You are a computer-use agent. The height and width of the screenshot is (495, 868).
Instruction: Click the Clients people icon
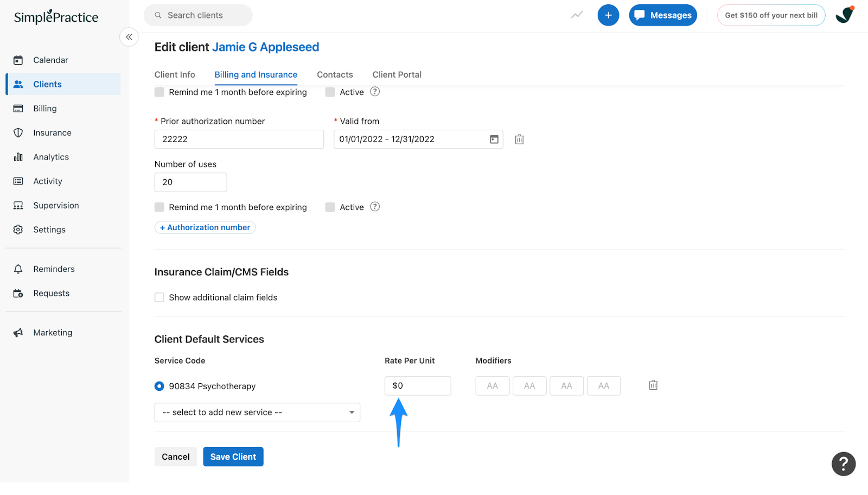[x=18, y=84]
